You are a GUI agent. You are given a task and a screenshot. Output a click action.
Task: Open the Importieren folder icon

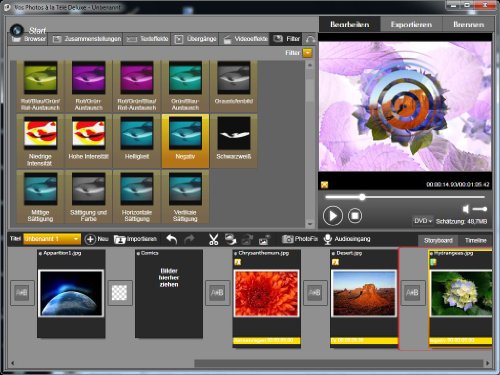(119, 239)
